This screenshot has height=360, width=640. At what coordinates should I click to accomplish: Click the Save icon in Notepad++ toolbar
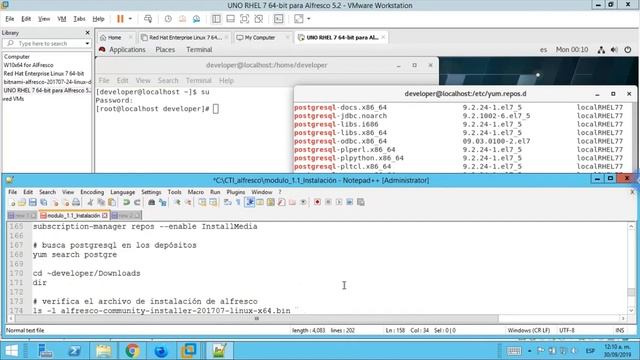pos(33,202)
